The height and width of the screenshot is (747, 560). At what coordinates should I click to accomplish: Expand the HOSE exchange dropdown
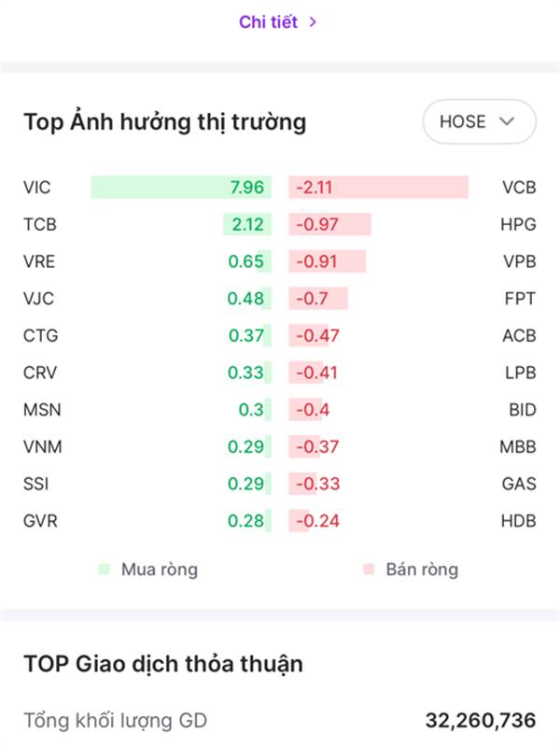479,121
